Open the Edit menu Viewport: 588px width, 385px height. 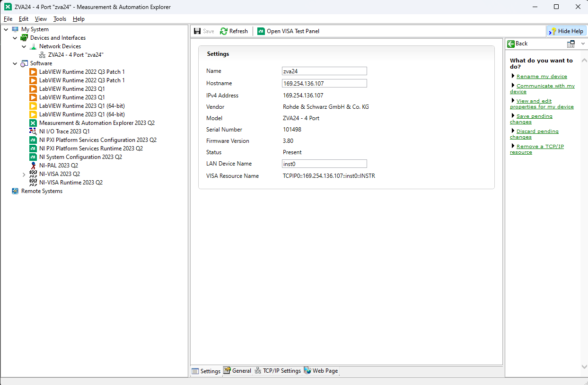24,19
